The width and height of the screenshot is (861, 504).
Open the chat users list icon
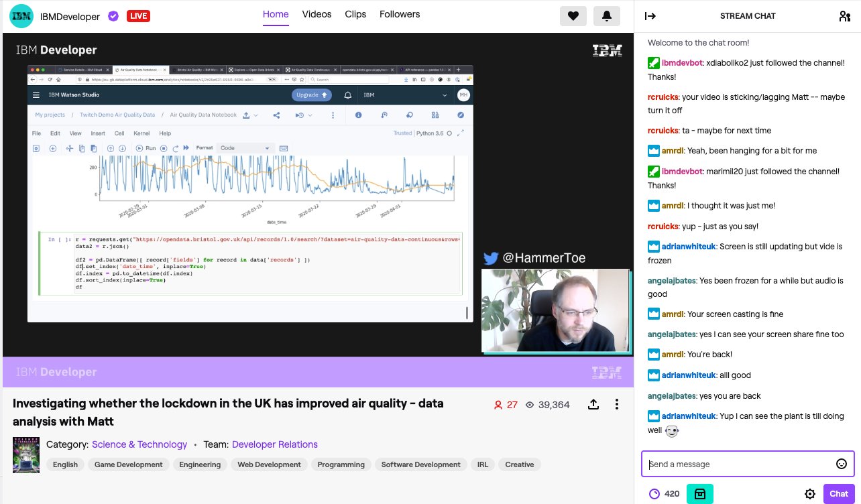click(x=844, y=16)
